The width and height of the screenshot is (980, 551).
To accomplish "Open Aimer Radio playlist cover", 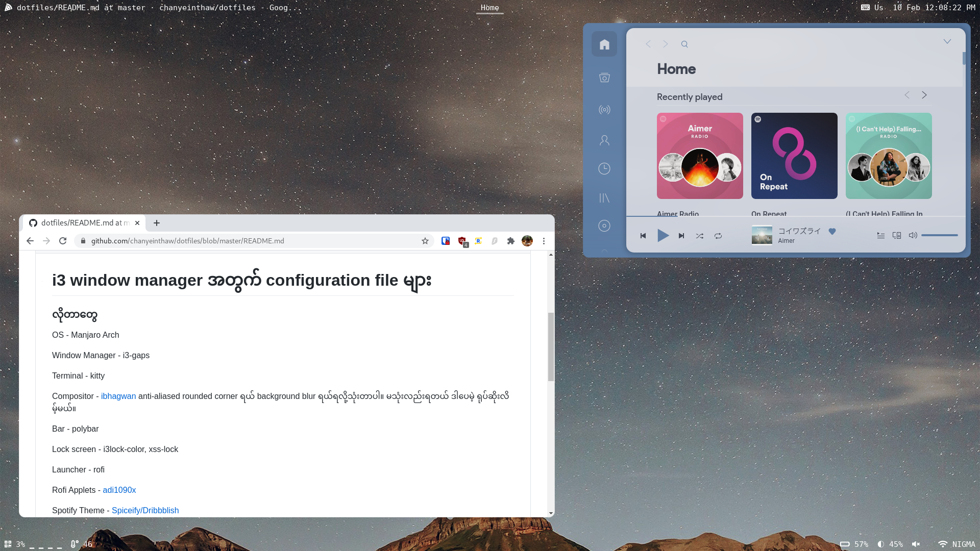I will pos(700,156).
